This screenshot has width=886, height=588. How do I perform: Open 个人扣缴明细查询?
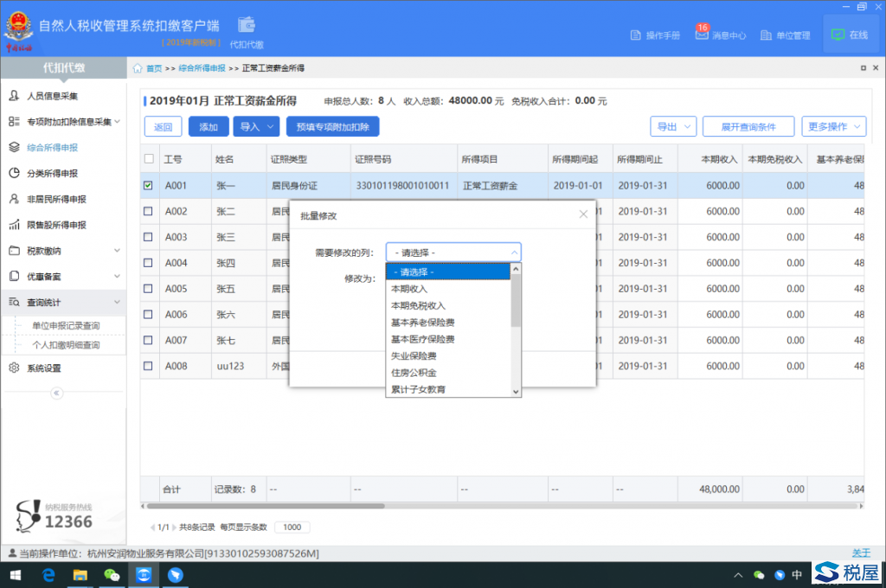point(66,345)
